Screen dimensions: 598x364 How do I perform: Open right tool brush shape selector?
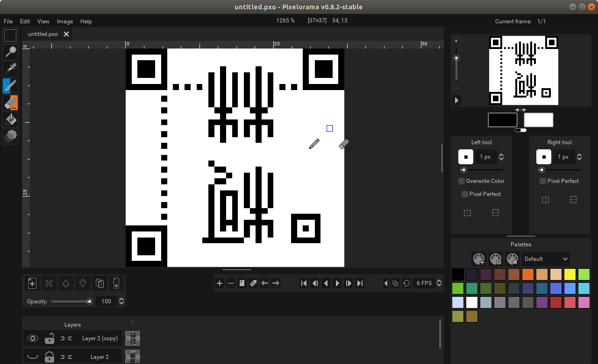(544, 157)
